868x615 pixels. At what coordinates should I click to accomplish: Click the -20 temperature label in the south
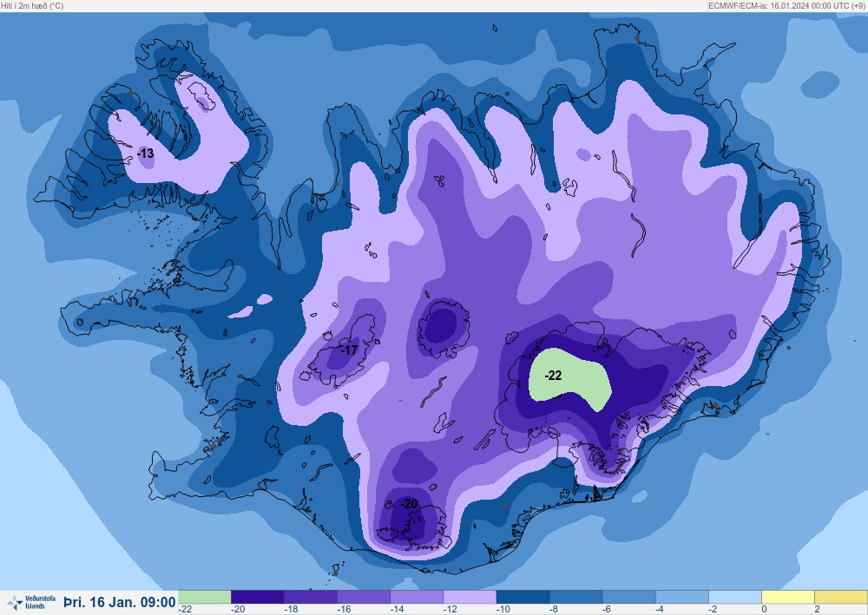tap(409, 504)
